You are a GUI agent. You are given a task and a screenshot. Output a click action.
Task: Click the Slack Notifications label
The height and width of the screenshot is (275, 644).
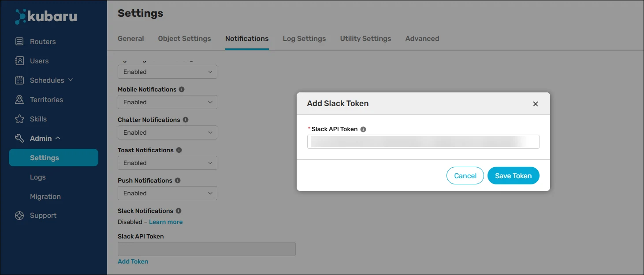145,211
